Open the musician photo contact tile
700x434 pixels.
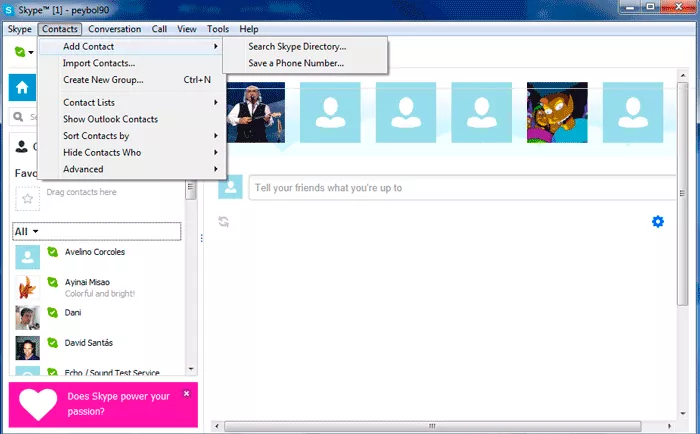pyautogui.click(x=256, y=113)
